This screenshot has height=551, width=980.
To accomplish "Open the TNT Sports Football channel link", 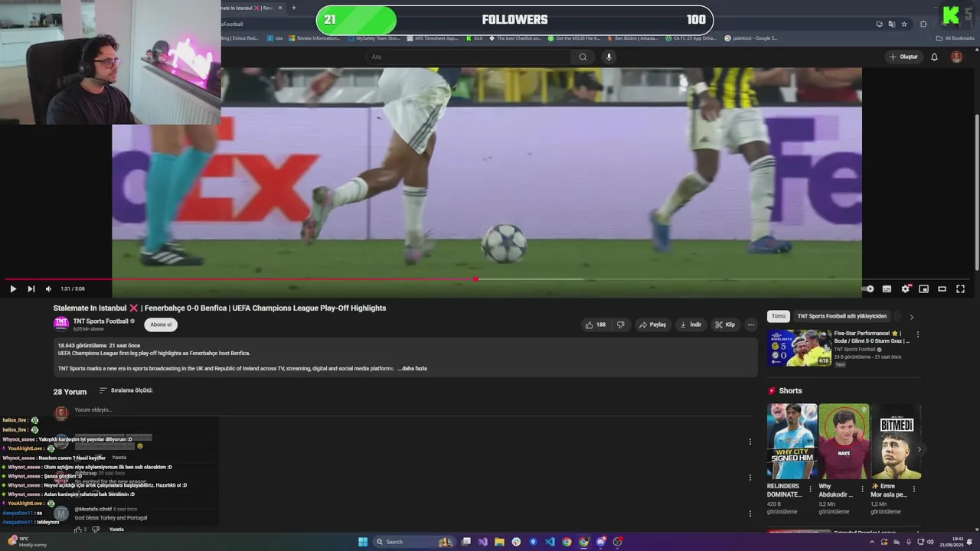I will pos(100,321).
